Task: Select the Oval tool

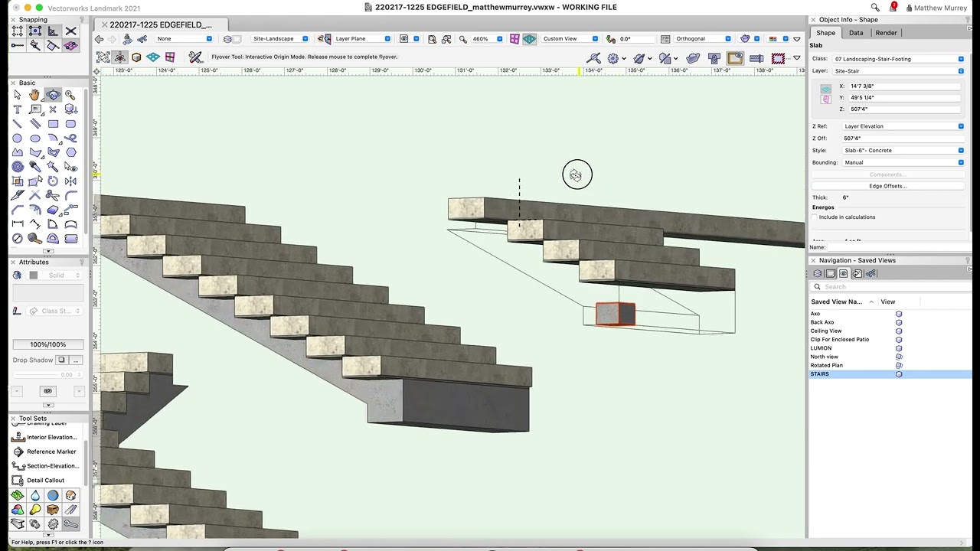Action: (x=34, y=139)
